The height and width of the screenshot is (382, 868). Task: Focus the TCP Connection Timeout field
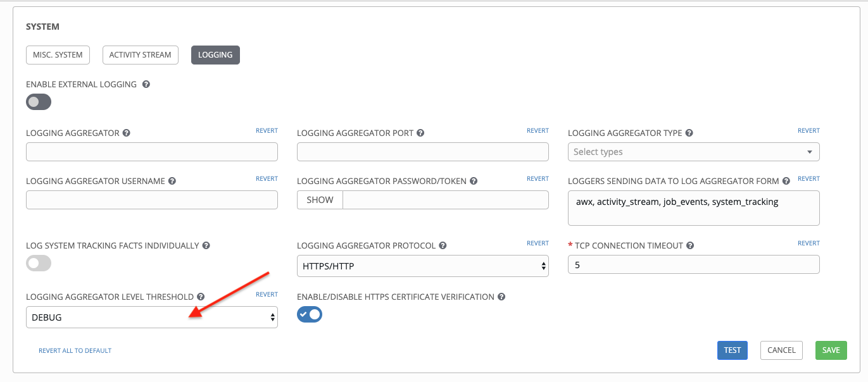tap(694, 264)
